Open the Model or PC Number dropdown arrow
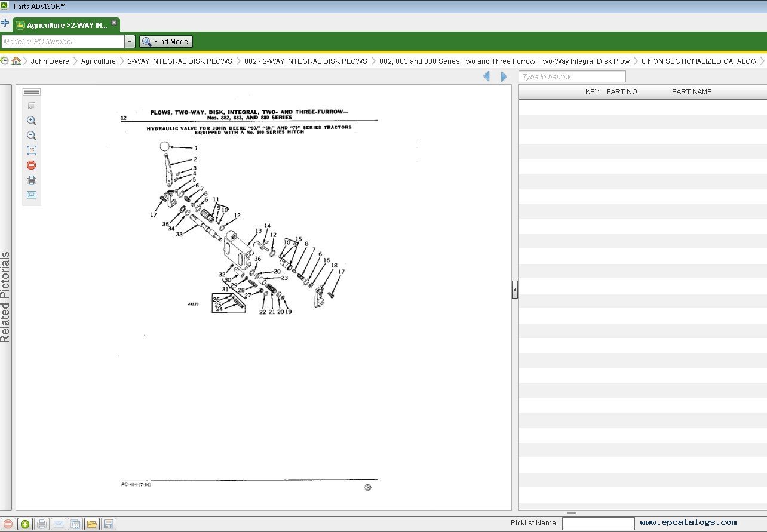The height and width of the screenshot is (532, 767). pyautogui.click(x=130, y=41)
